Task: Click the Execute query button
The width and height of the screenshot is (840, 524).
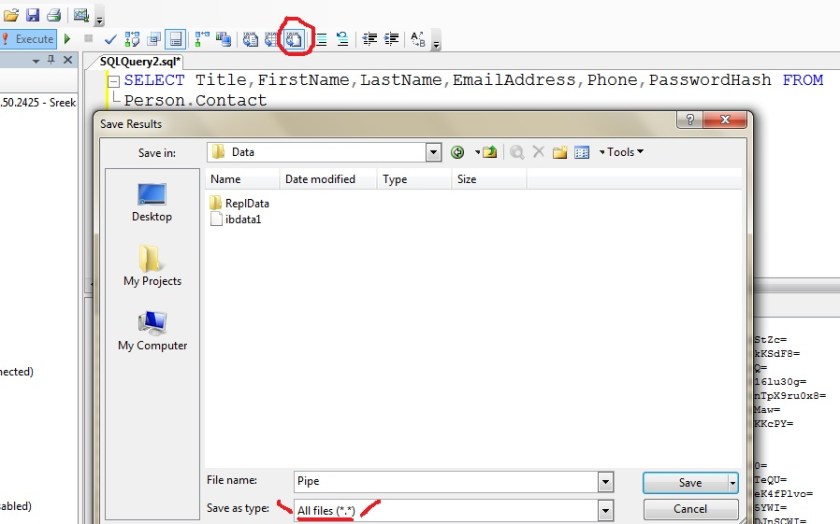Action: (28, 39)
